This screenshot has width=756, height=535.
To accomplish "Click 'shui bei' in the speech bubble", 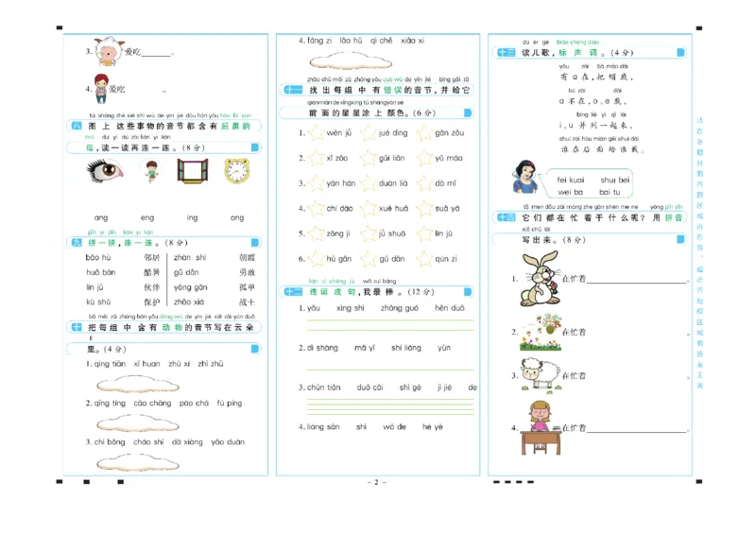I will click(615, 180).
